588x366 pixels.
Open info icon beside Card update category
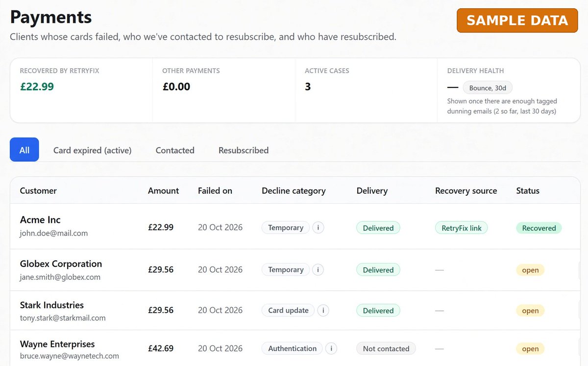click(323, 311)
